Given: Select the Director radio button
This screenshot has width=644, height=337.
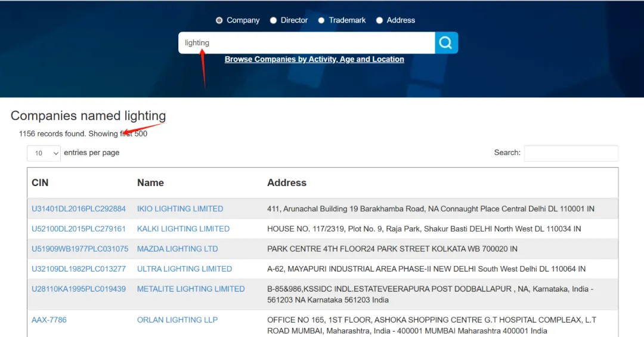Looking at the screenshot, I should point(273,20).
